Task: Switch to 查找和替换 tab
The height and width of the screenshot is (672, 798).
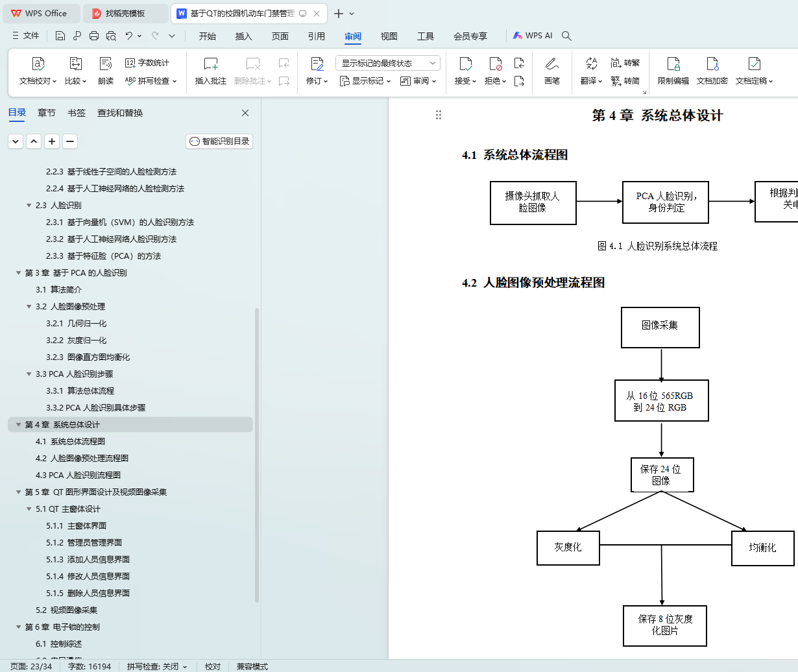Action: click(x=120, y=113)
